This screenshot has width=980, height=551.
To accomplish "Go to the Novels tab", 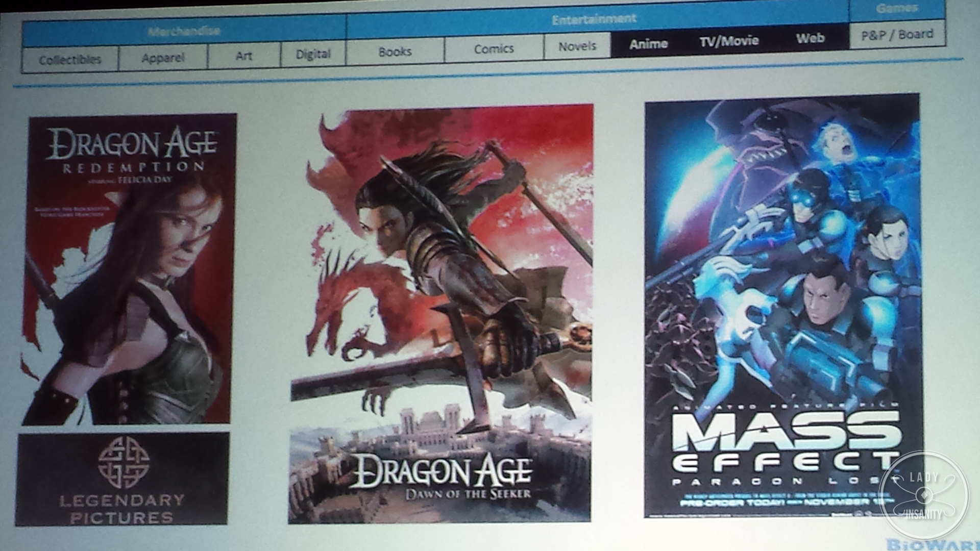I will pyautogui.click(x=577, y=46).
